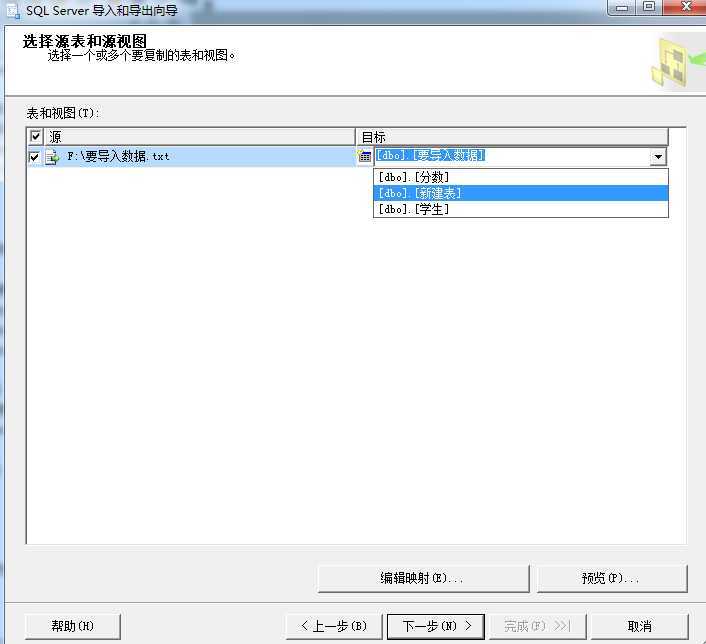Click the 帮助(H) button
This screenshot has width=706, height=644.
pyautogui.click(x=72, y=626)
